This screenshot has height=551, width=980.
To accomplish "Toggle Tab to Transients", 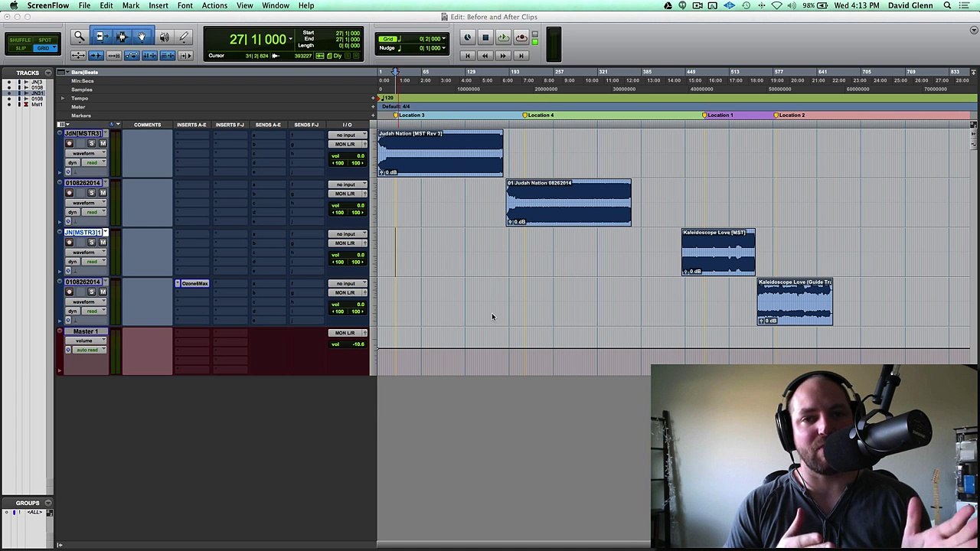I will [96, 56].
